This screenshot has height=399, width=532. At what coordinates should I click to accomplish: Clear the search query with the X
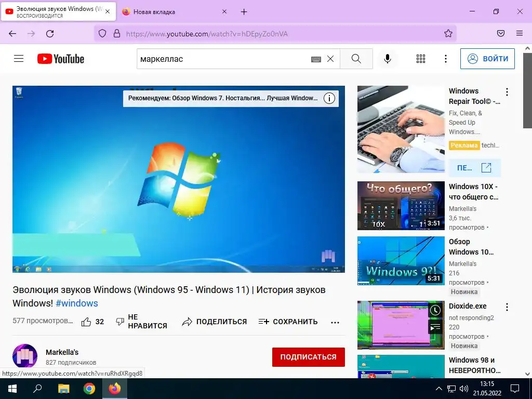(330, 59)
